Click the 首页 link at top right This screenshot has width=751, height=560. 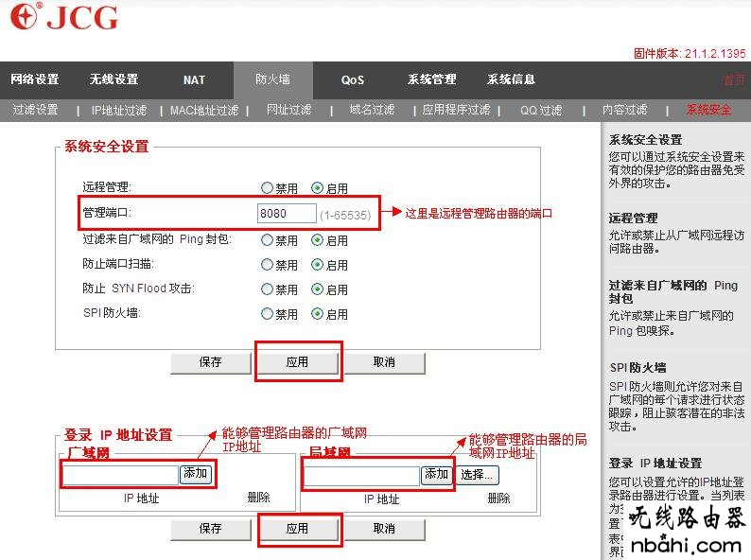[734, 80]
